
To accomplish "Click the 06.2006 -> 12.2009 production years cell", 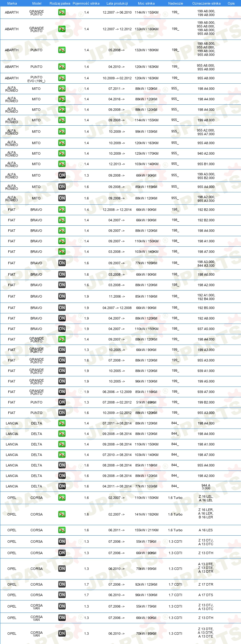I will pyautogui.click(x=117, y=392).
